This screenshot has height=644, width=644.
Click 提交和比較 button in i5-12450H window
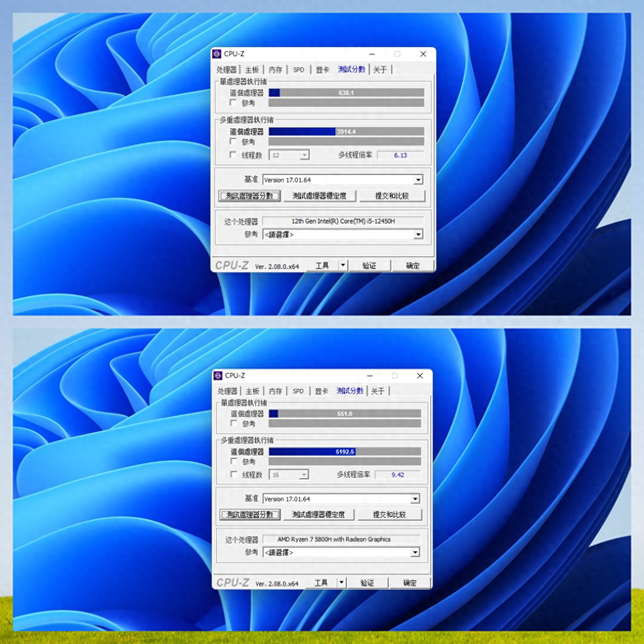pyautogui.click(x=392, y=196)
